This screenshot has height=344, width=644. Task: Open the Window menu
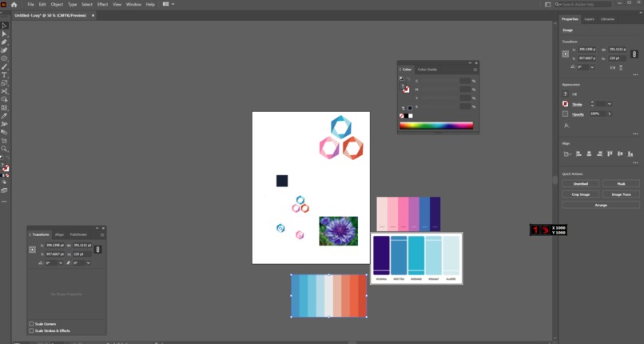coord(133,5)
